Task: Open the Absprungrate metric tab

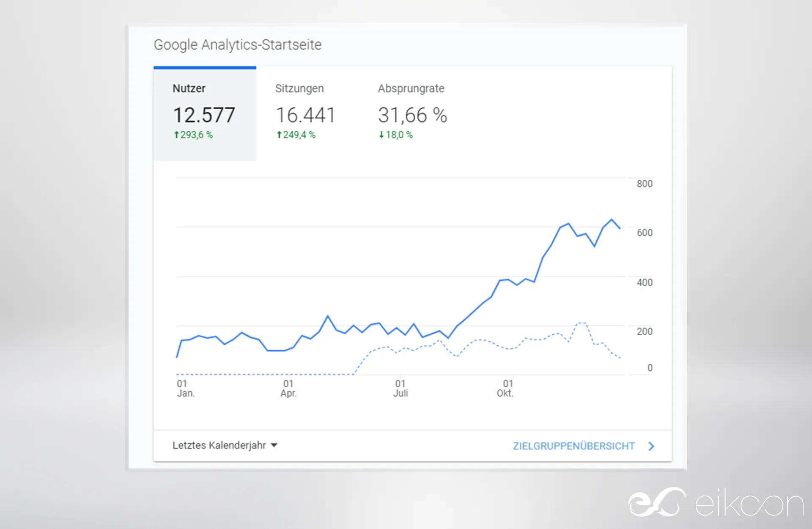Action: tap(411, 88)
